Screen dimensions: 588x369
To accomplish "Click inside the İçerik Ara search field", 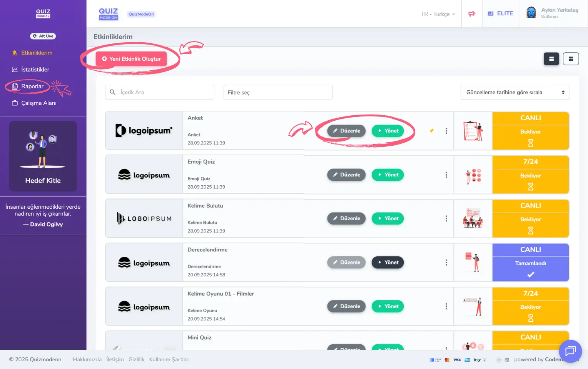I will [162, 92].
